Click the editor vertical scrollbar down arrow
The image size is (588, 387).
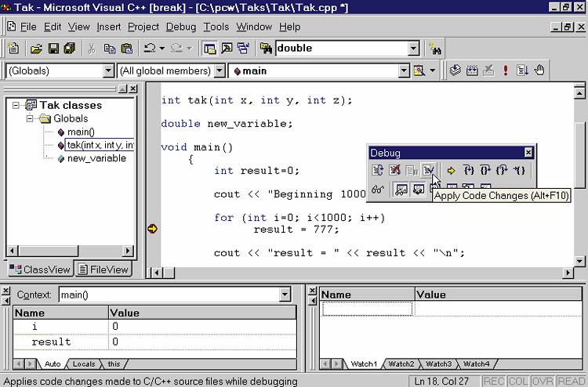(x=579, y=261)
